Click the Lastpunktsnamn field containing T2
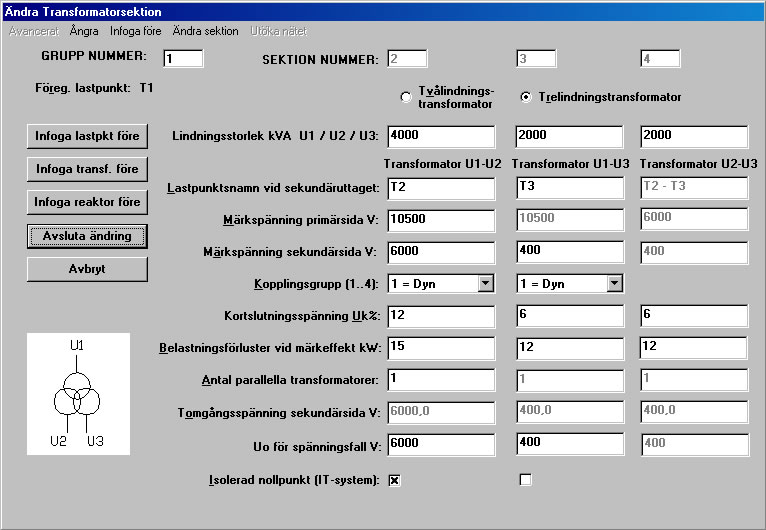The width and height of the screenshot is (766, 530). tap(442, 189)
